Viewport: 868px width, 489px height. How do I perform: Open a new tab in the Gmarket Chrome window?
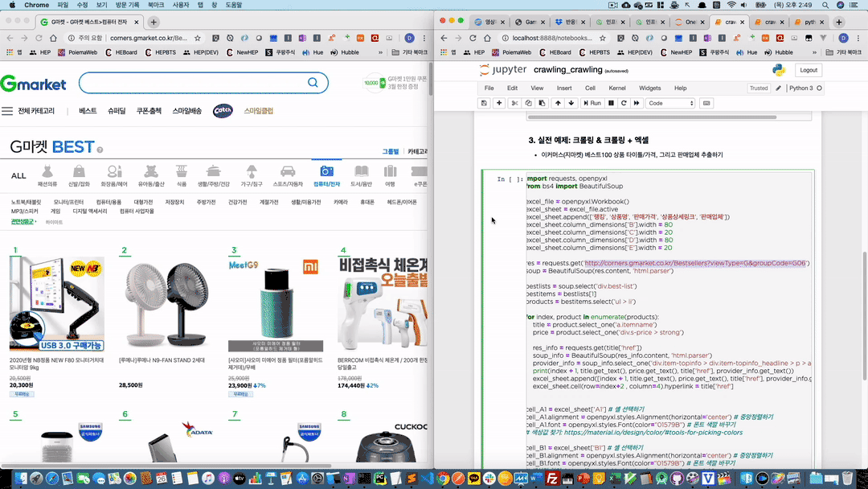[x=154, y=23]
